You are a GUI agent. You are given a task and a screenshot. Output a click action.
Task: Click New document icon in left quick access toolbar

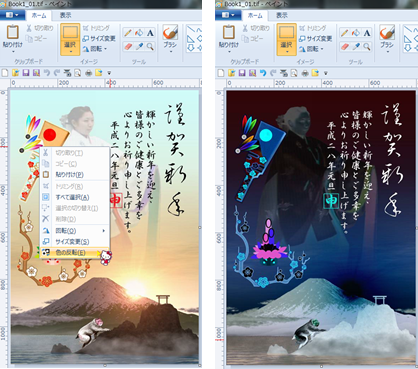(5, 73)
